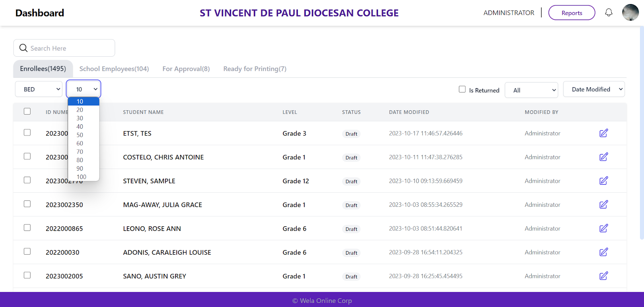Click the notification bell icon
The image size is (644, 307).
coord(609,12)
